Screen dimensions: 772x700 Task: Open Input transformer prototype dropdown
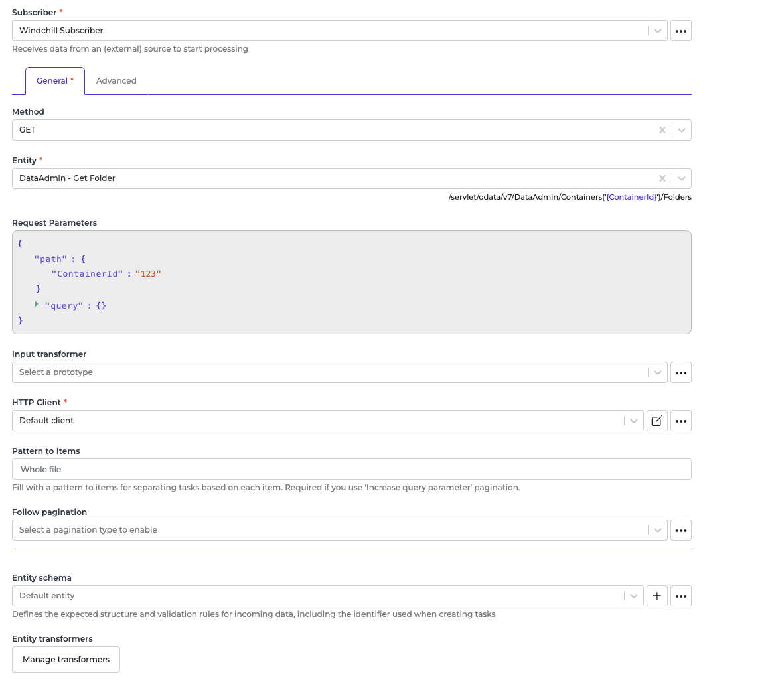(657, 372)
